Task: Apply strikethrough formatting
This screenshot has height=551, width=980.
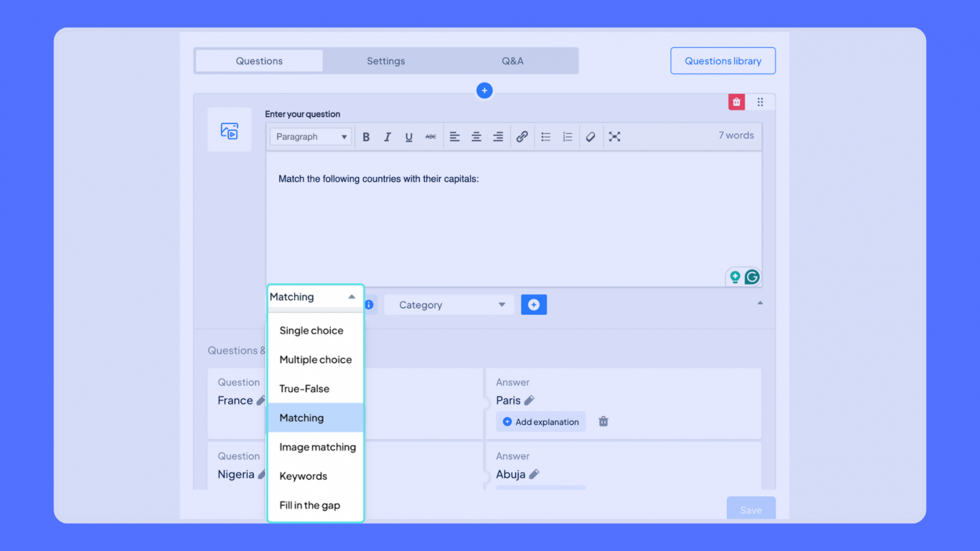Action: 431,137
